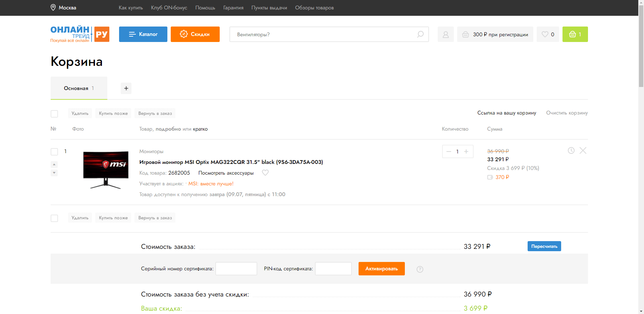Remove the MSI monitor with the X icon
The image size is (644, 314).
(x=583, y=150)
